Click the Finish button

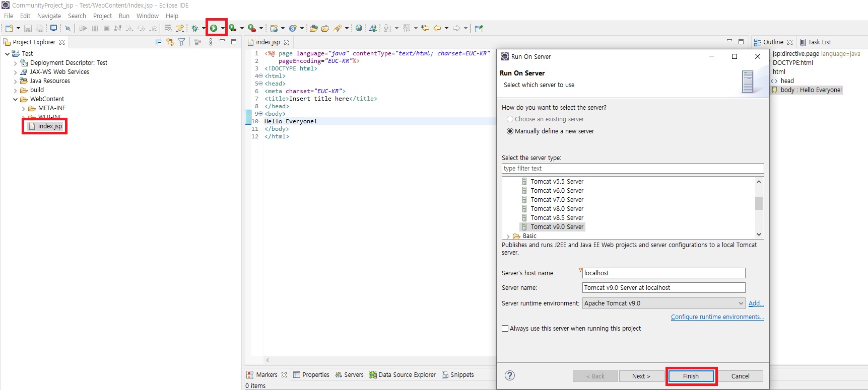pyautogui.click(x=691, y=376)
